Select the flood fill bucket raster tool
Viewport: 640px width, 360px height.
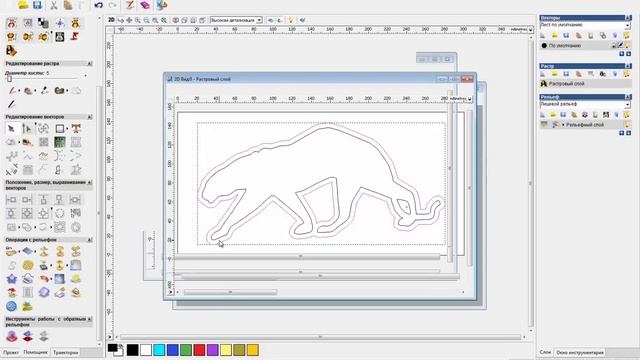(x=28, y=91)
